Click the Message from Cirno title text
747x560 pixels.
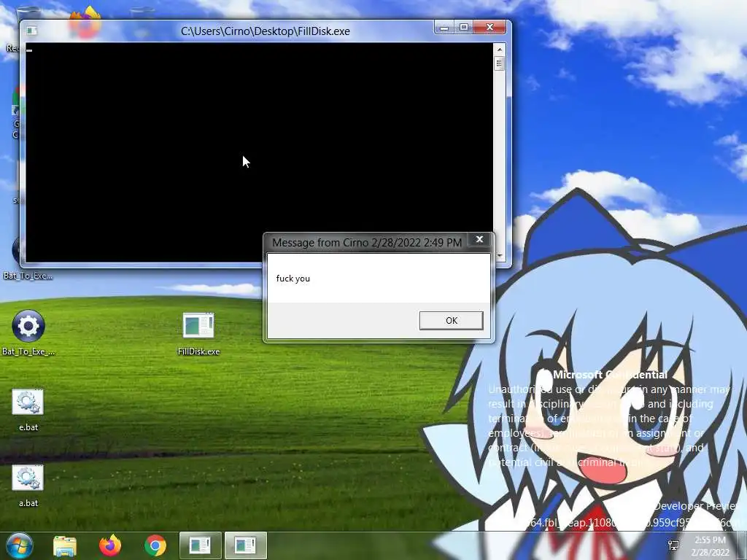[367, 243]
